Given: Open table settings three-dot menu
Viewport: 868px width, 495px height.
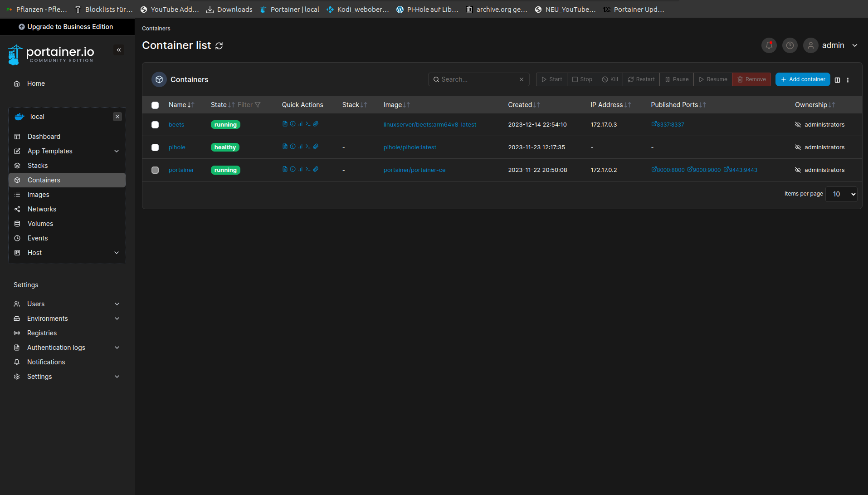Looking at the screenshot, I should (848, 80).
